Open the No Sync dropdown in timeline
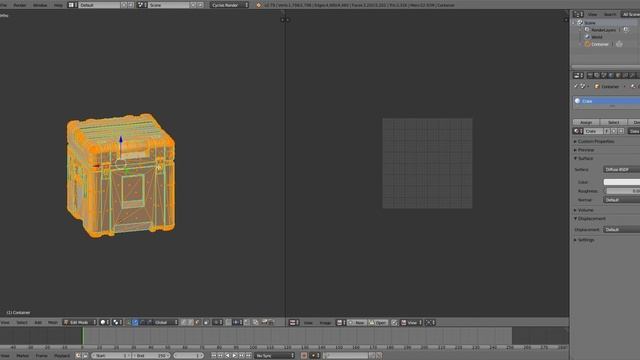 pos(274,356)
